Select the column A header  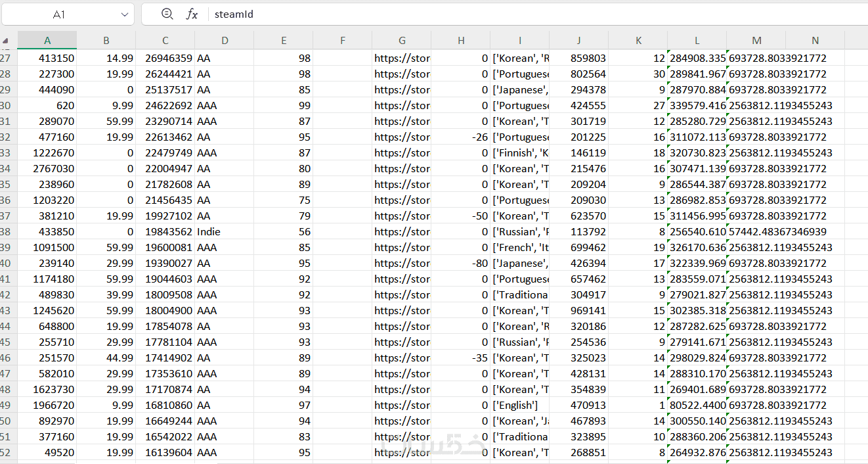coord(47,41)
